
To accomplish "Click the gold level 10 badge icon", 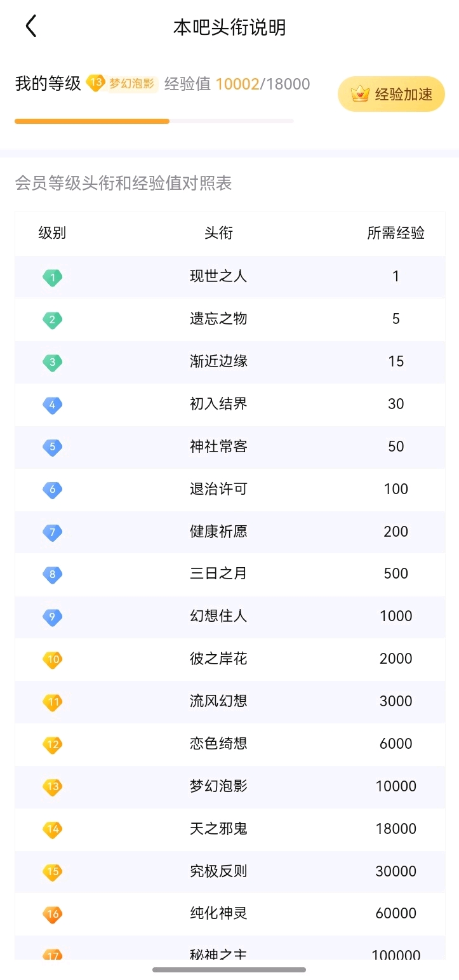I will (x=53, y=660).
